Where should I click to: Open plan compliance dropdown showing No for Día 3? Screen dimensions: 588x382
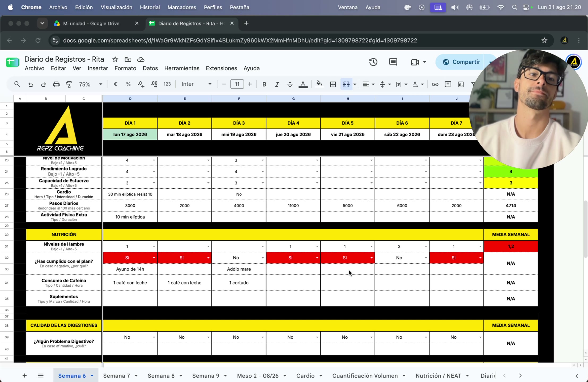tap(262, 258)
